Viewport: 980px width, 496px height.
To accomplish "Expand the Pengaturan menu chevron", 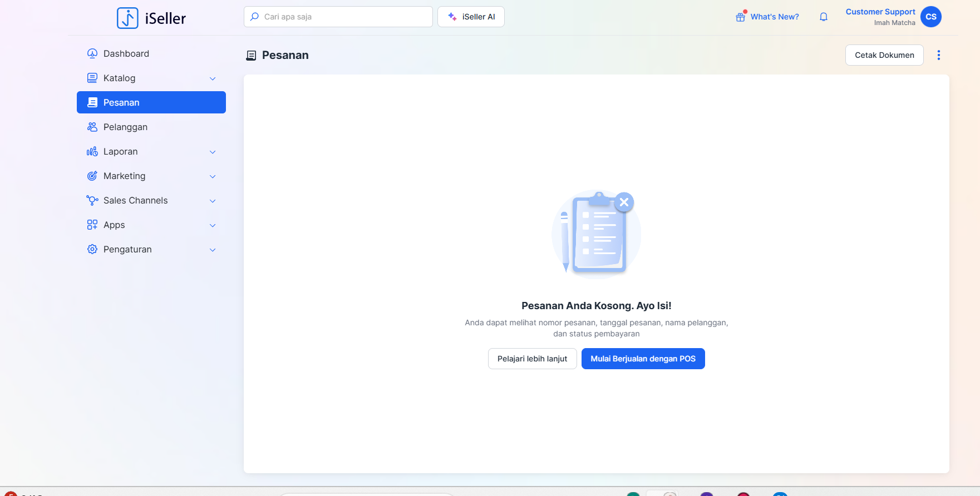I will point(213,250).
